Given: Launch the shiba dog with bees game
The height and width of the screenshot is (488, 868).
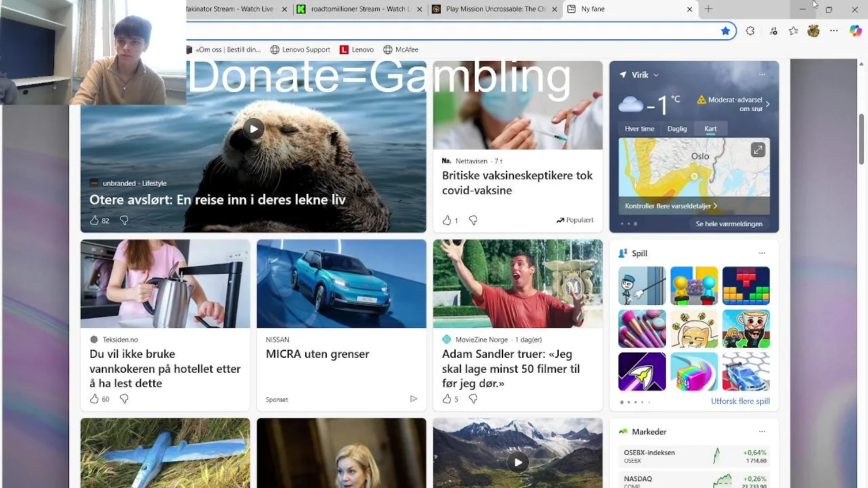Looking at the screenshot, I should [694, 329].
